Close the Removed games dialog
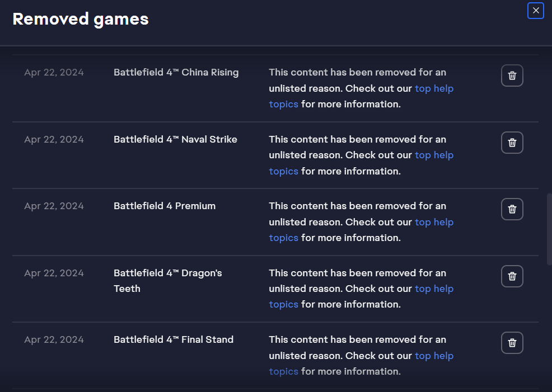The image size is (552, 392). coord(535,11)
